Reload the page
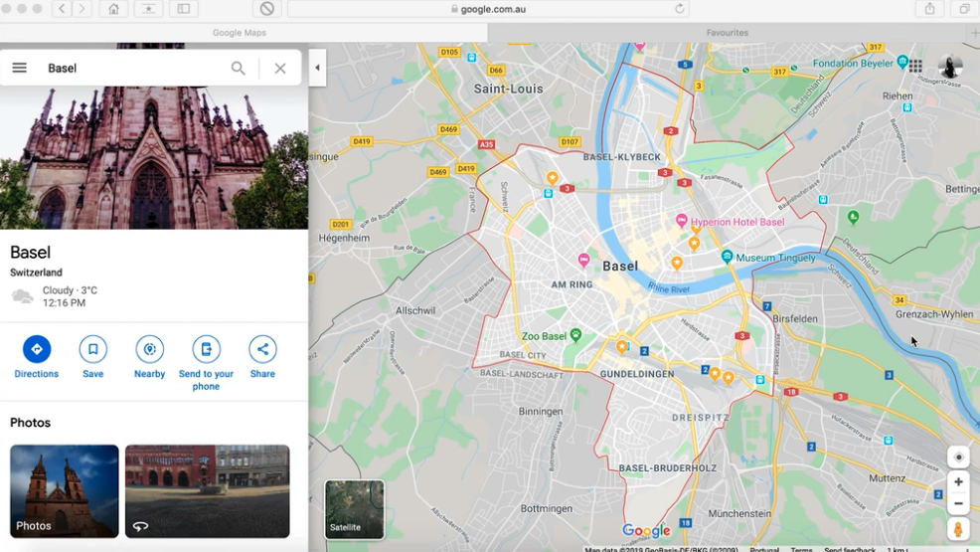 680,9
